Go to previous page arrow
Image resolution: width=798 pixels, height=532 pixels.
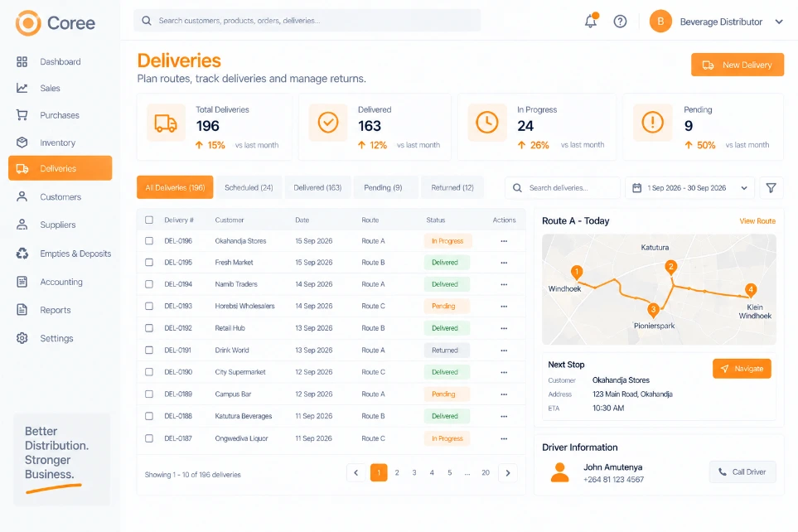(x=355, y=473)
